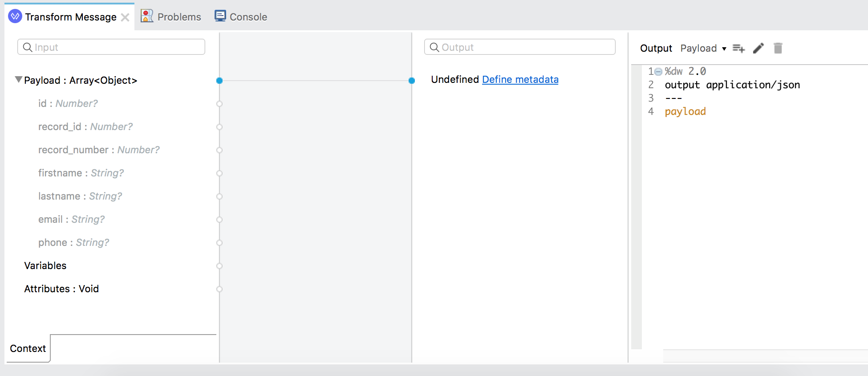The height and width of the screenshot is (376, 868).
Task: Switch to the Console tab
Action: (x=248, y=17)
